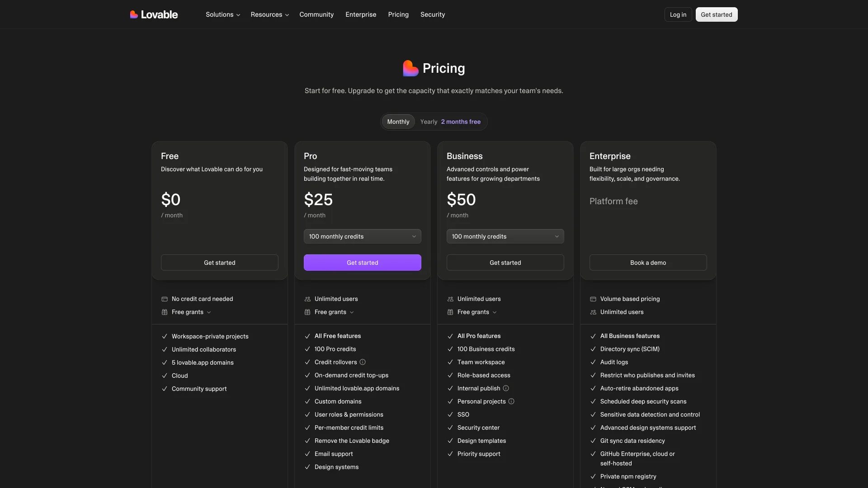Image resolution: width=868 pixels, height=488 pixels.
Task: Click the gift icon beside Pro Free grants
Action: (307, 312)
